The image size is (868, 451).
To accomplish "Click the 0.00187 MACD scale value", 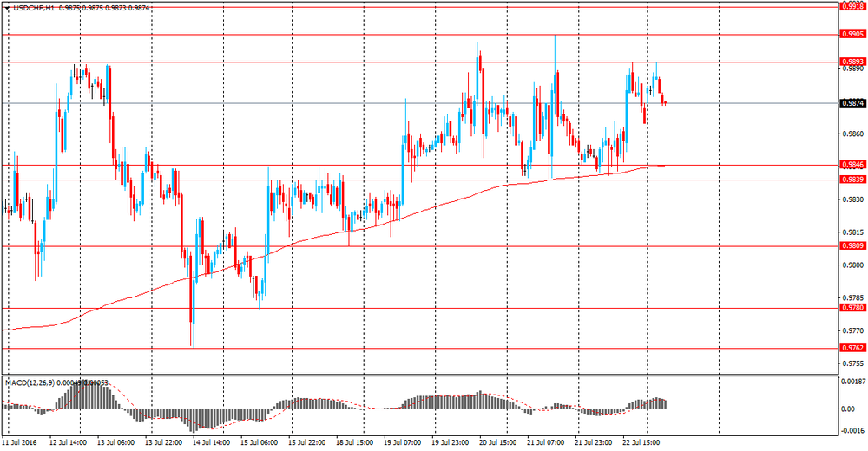I will (853, 382).
